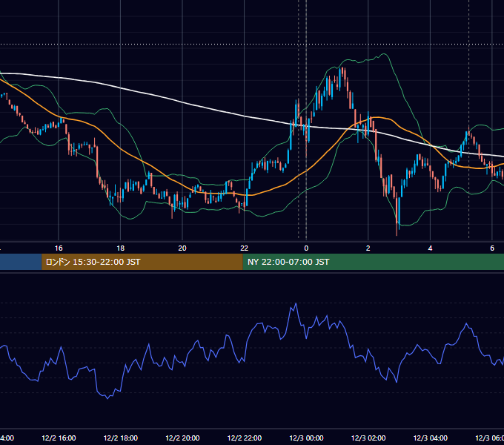Click the 12/2 18:00 time label
The image size is (504, 445).
tap(121, 438)
